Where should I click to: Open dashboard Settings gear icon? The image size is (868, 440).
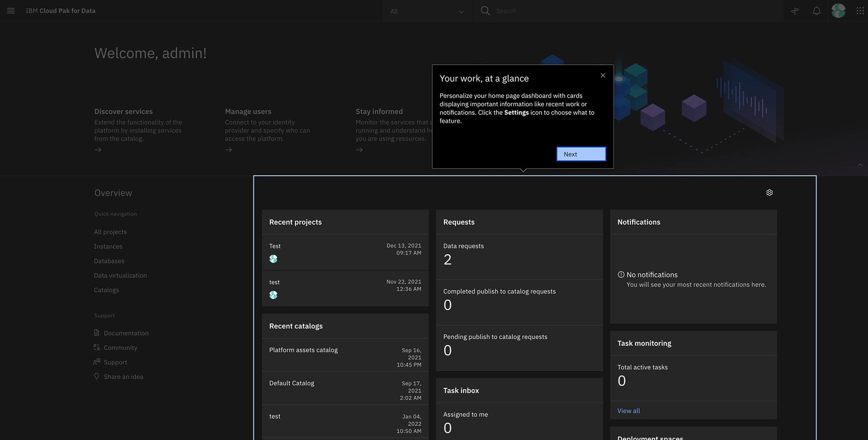tap(769, 193)
